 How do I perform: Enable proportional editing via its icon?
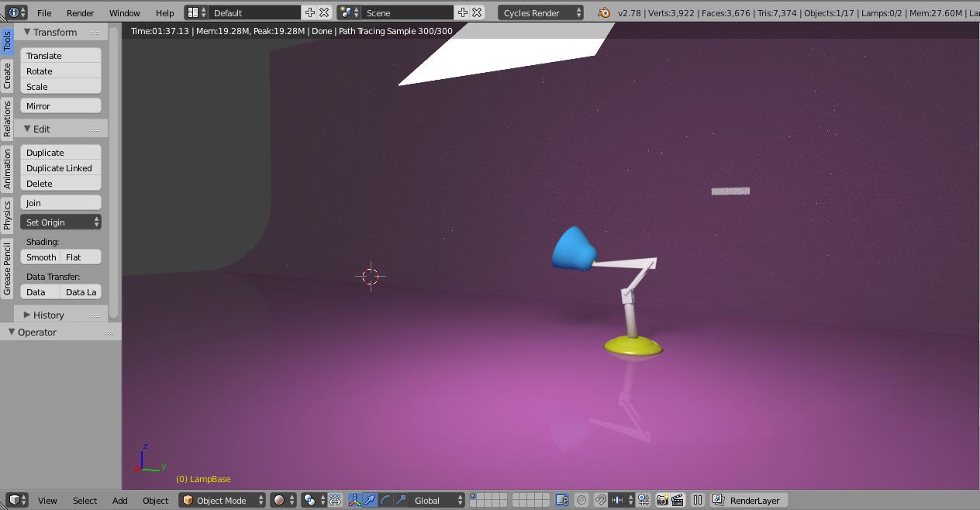581,500
